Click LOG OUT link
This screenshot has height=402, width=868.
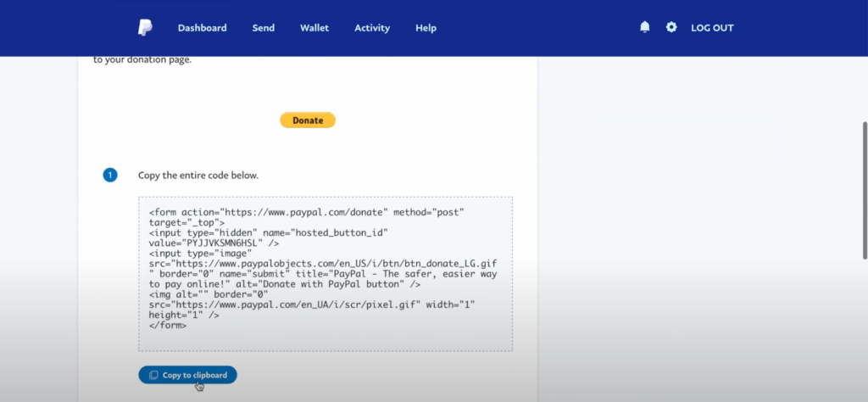pyautogui.click(x=712, y=28)
